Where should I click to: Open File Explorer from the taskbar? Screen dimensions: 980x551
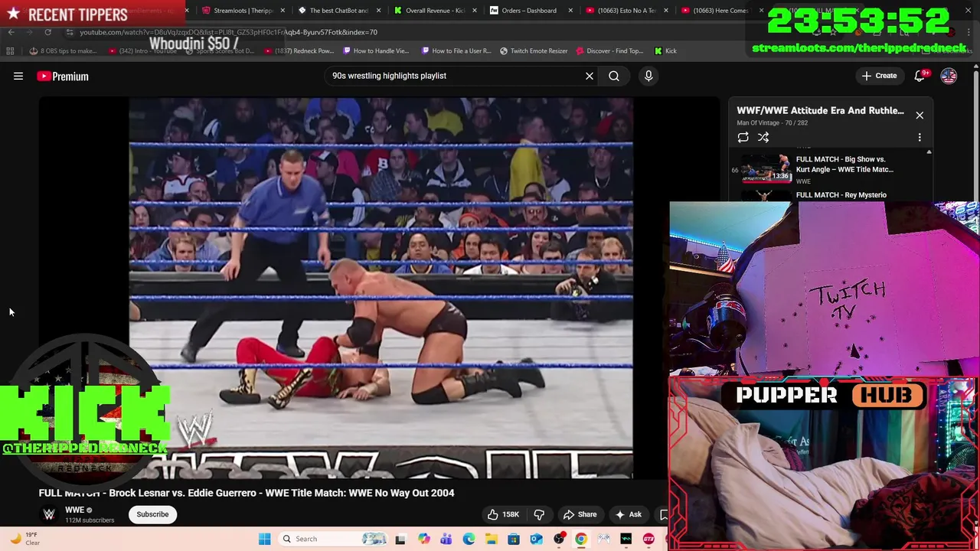(491, 539)
